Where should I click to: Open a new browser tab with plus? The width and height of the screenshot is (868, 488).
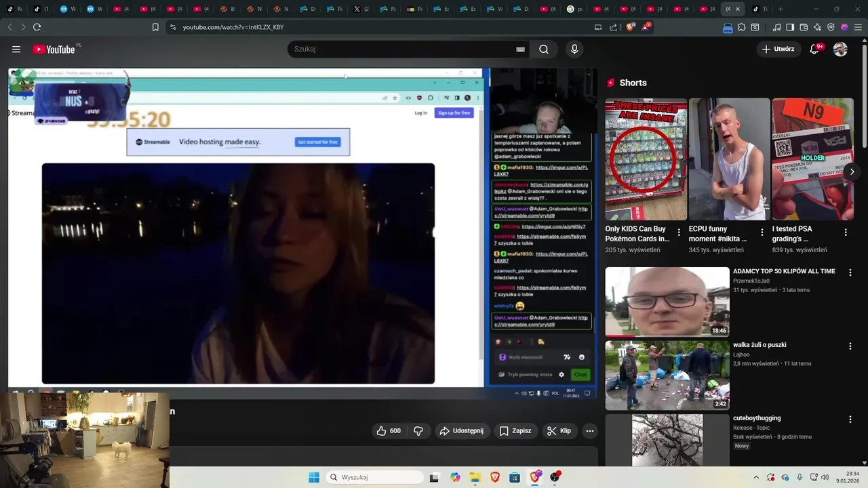781,9
